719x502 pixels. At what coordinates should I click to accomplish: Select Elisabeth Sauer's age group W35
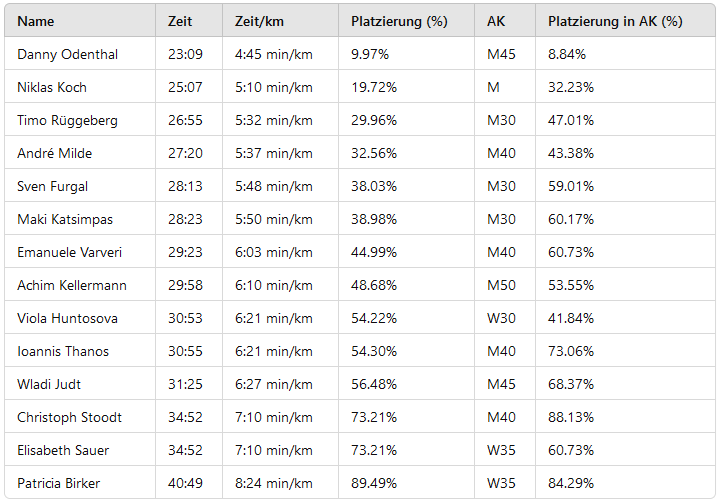[x=501, y=450]
